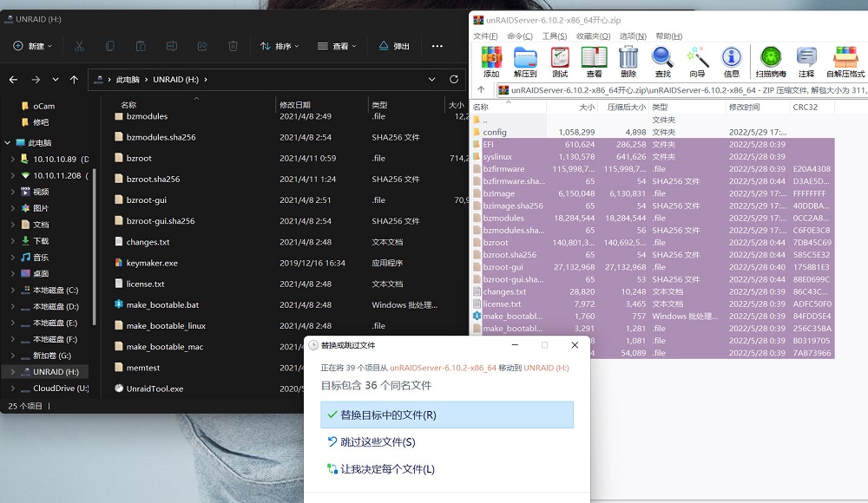Click the 新建 (New) button in Explorer
The width and height of the screenshot is (868, 503).
tap(33, 46)
